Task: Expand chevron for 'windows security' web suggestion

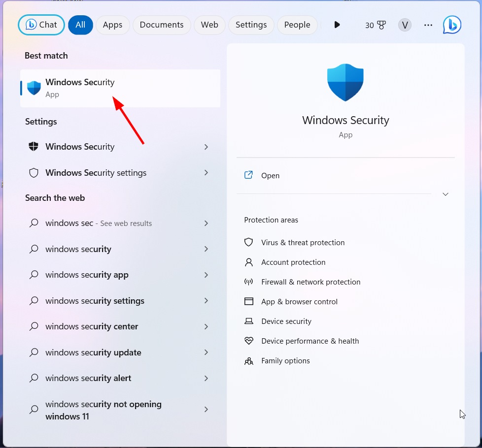Action: (207, 249)
